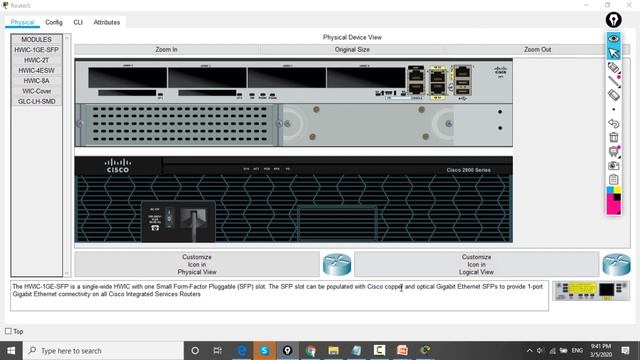Screen dimensions: 640x360
Task: Switch to the Config tab
Action: pyautogui.click(x=54, y=22)
